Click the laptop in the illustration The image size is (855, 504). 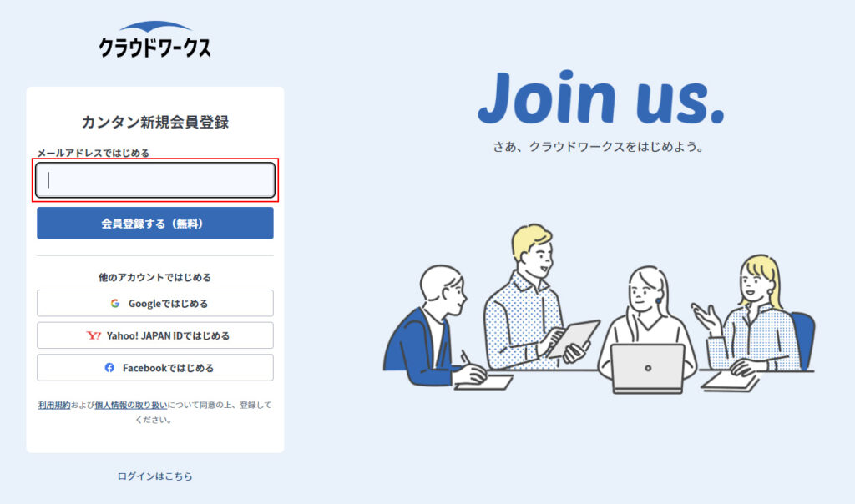647,368
